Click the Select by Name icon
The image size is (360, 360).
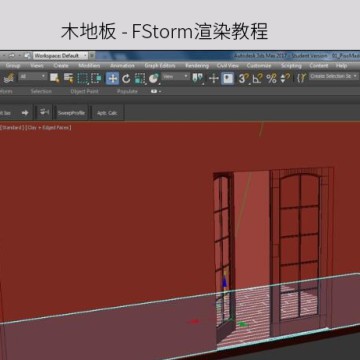tap(69, 78)
